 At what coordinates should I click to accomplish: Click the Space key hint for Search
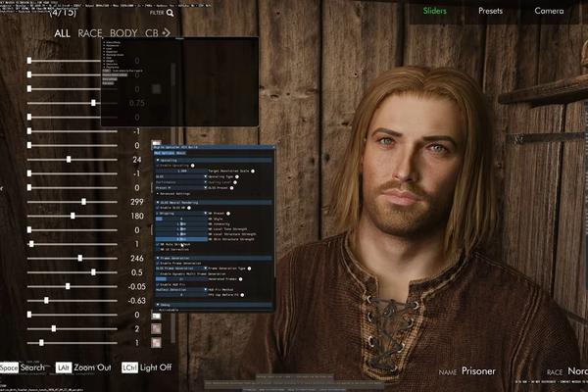pyautogui.click(x=9, y=367)
